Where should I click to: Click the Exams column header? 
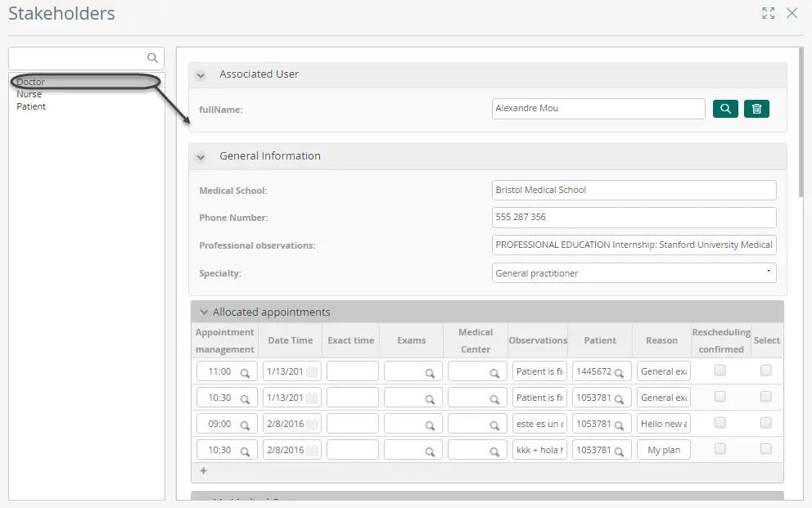tap(411, 340)
